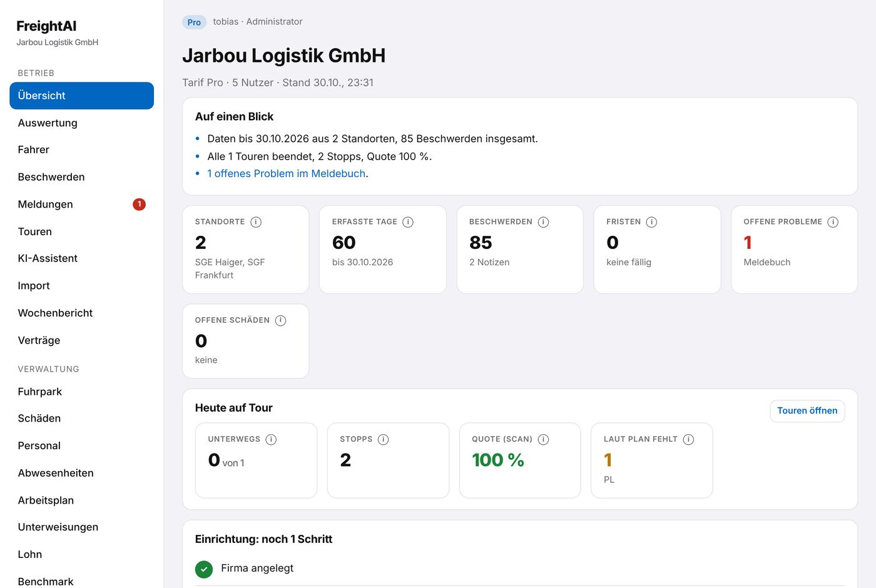Click the 'Einrichtung: noch 1 Schritt' heading
Image resolution: width=876 pixels, height=588 pixels.
[263, 539]
